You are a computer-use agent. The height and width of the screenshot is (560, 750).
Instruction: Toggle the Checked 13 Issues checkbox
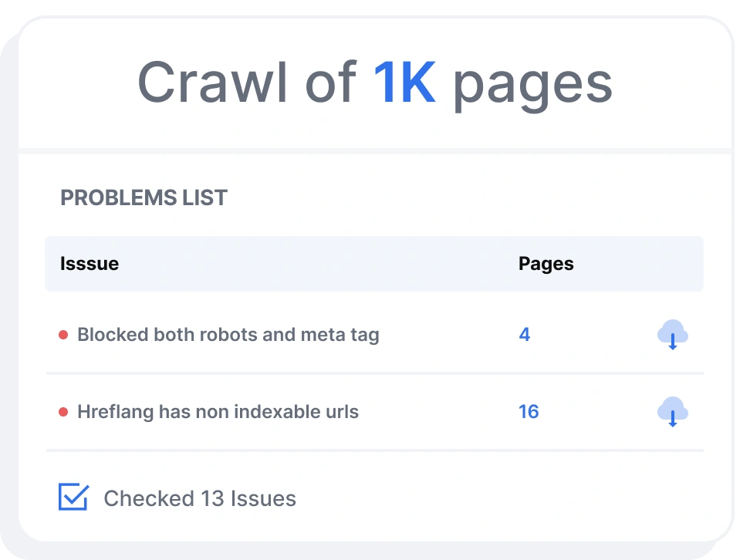click(x=73, y=498)
